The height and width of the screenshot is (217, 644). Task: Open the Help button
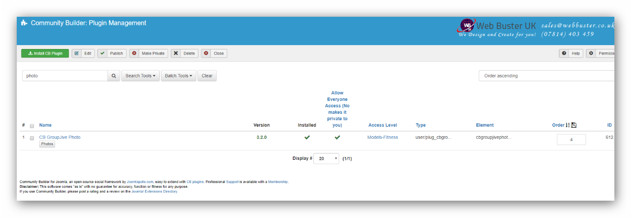click(x=571, y=53)
